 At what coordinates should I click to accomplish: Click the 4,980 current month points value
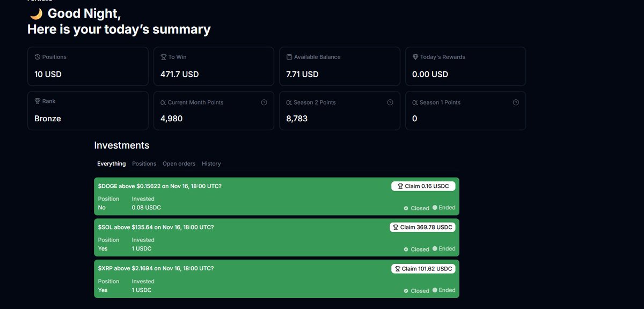pos(172,119)
